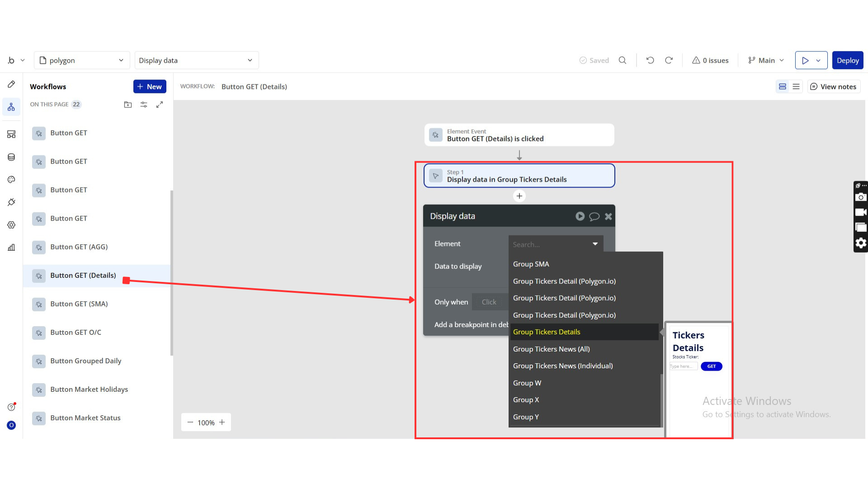Viewport: 868px width, 488px height.
Task: Click the add comment bubble in Display data panel
Action: tap(594, 216)
